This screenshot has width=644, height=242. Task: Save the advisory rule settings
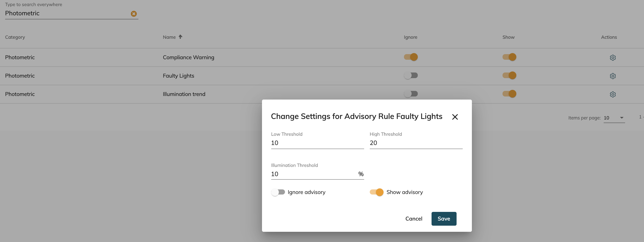444,219
